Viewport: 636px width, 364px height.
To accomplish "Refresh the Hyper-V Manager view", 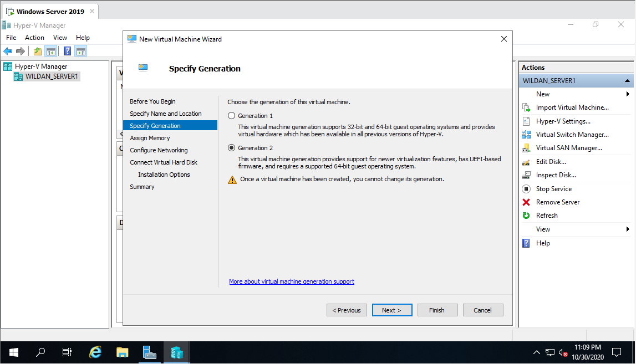I will pyautogui.click(x=546, y=215).
